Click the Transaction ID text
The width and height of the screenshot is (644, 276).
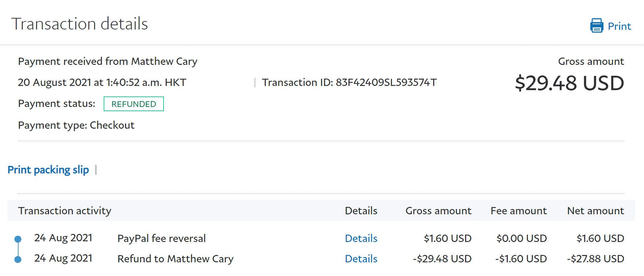tap(349, 82)
